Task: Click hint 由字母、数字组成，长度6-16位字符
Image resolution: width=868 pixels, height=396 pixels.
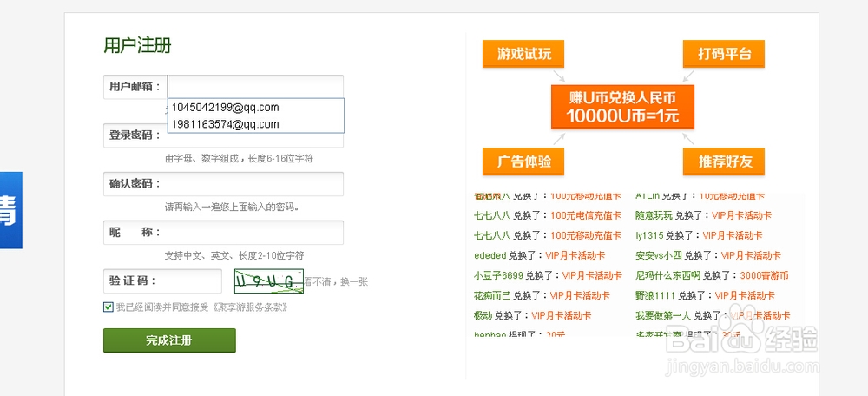Action: point(240,159)
